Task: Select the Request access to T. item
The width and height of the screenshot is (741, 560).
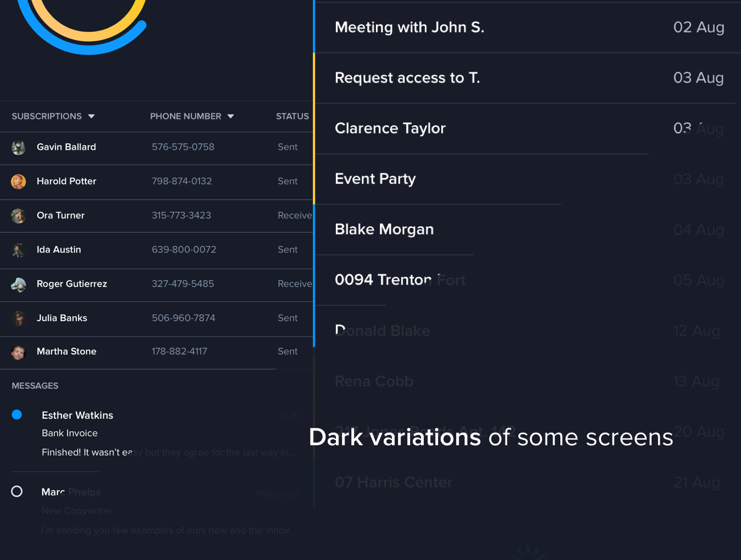Action: (407, 78)
